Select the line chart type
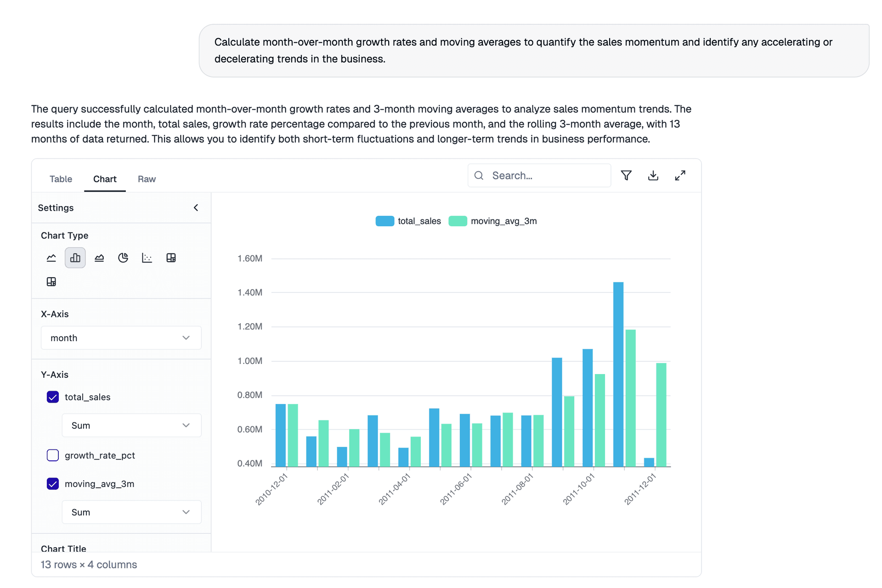This screenshot has width=882, height=588. [51, 258]
